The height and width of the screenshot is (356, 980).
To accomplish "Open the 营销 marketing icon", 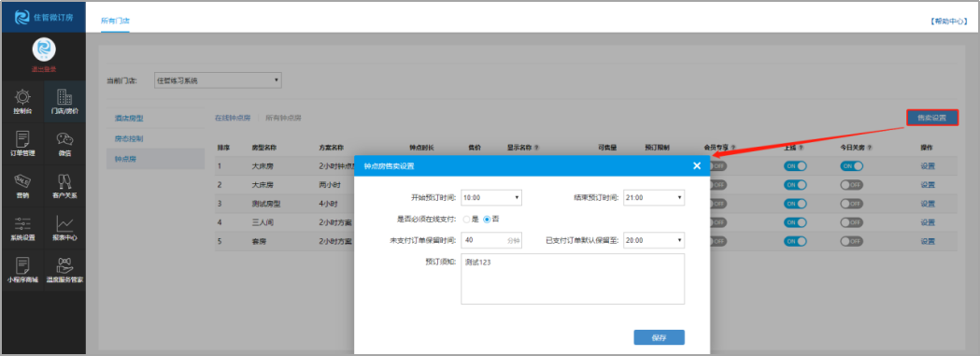I will point(22,186).
